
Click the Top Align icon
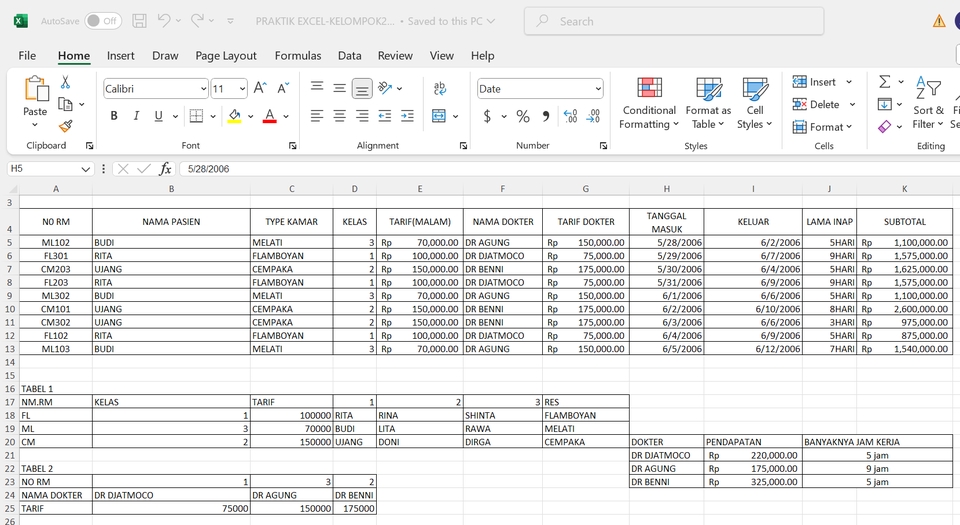317,88
